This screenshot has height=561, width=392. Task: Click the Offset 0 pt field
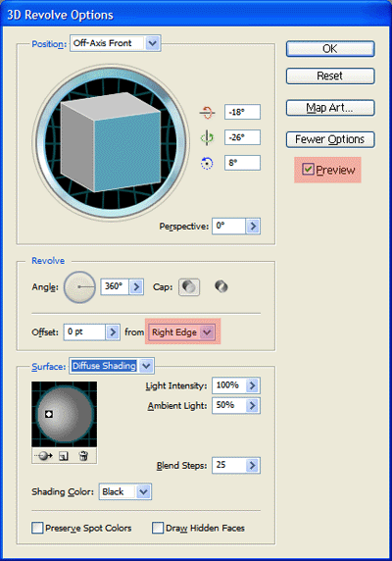pyautogui.click(x=84, y=332)
